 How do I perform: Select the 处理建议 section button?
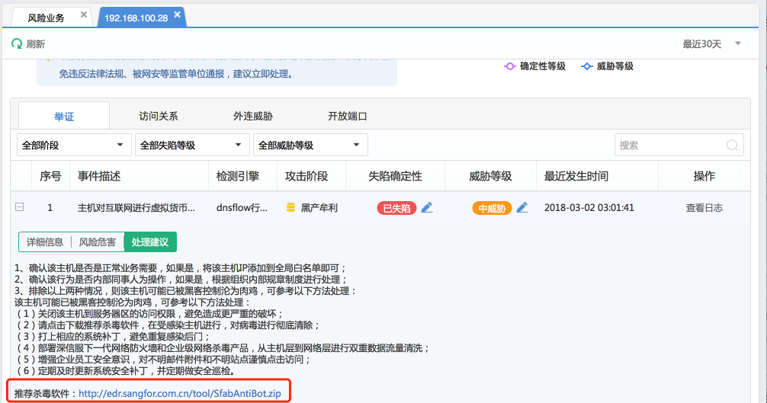(x=150, y=242)
